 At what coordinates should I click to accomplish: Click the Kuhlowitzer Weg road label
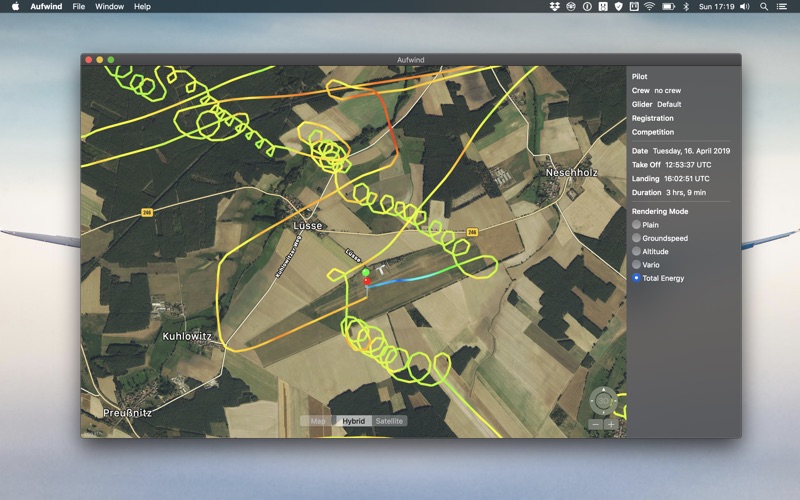[289, 256]
